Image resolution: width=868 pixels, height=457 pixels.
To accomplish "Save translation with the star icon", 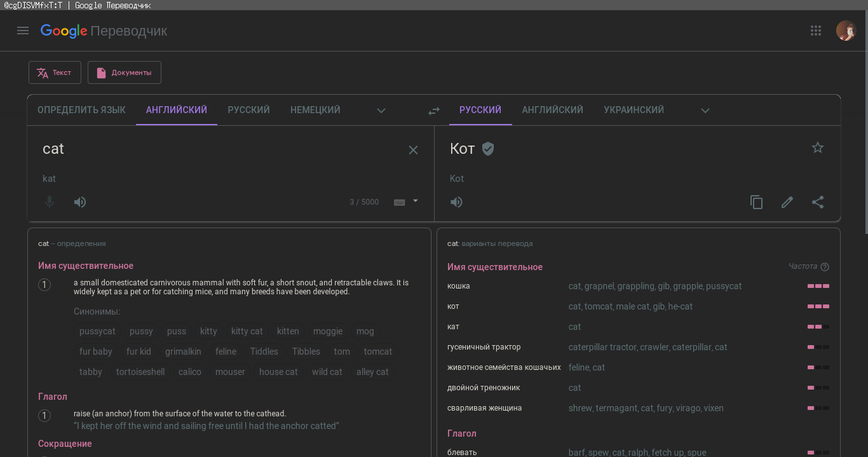I will click(x=818, y=147).
